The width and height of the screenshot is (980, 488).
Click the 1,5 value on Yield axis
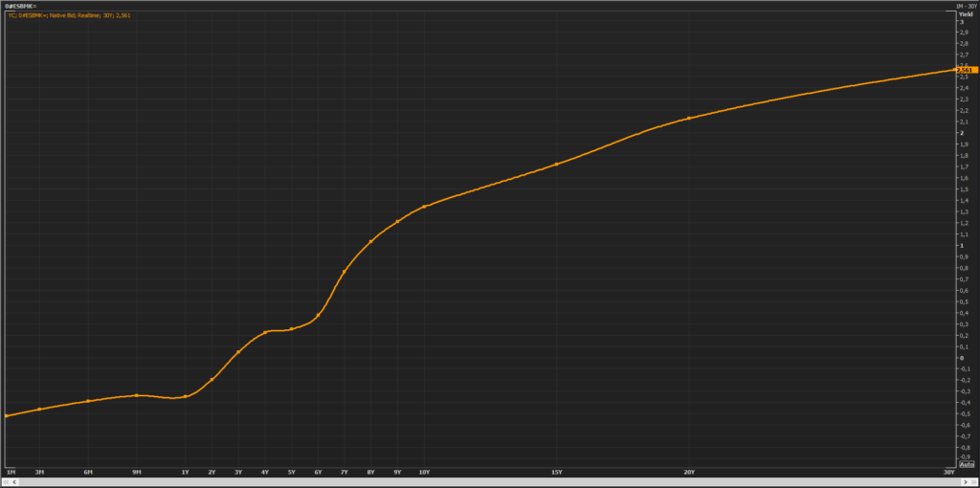coord(964,189)
